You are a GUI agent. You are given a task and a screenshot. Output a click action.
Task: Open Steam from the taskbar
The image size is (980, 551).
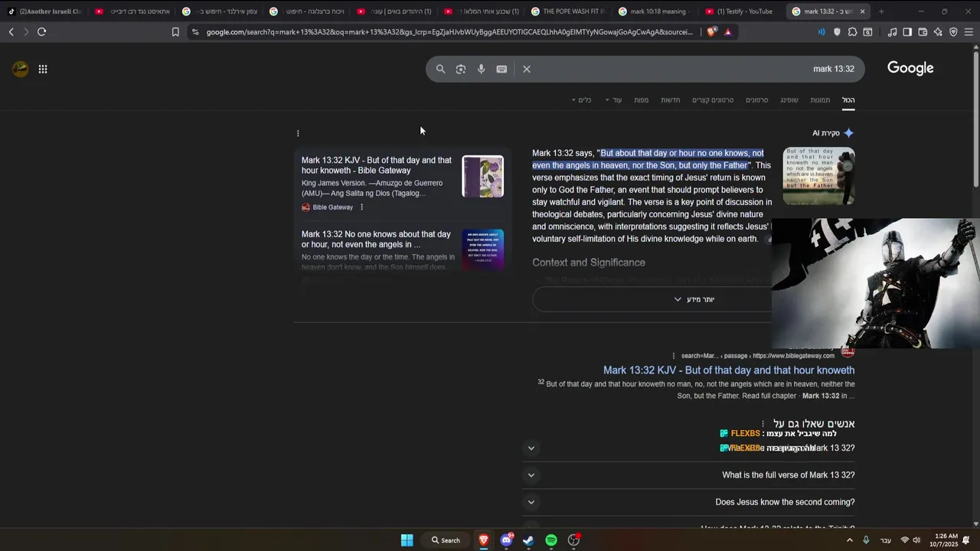528,540
